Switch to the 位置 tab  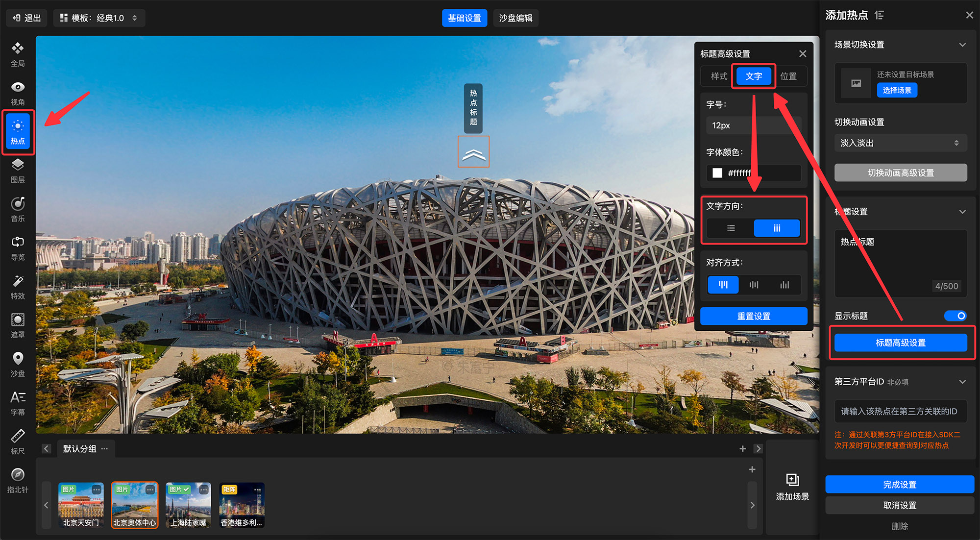pos(788,76)
